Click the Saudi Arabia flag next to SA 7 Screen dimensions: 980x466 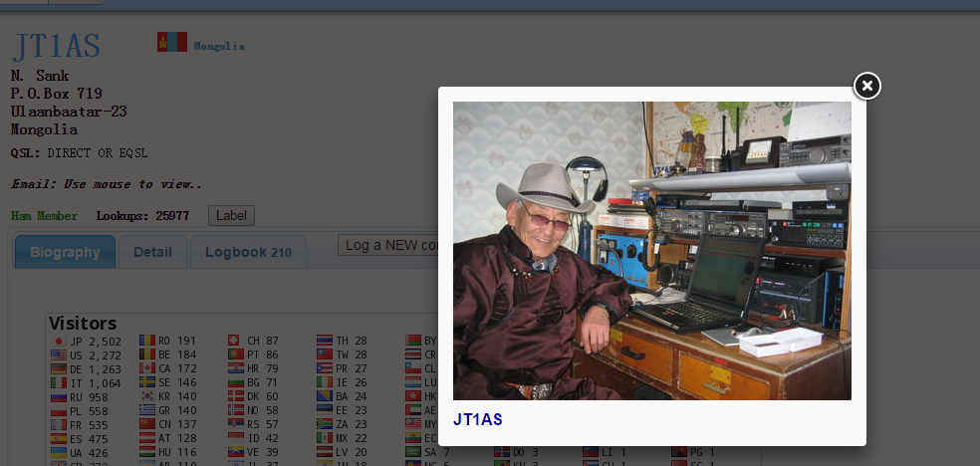413,452
